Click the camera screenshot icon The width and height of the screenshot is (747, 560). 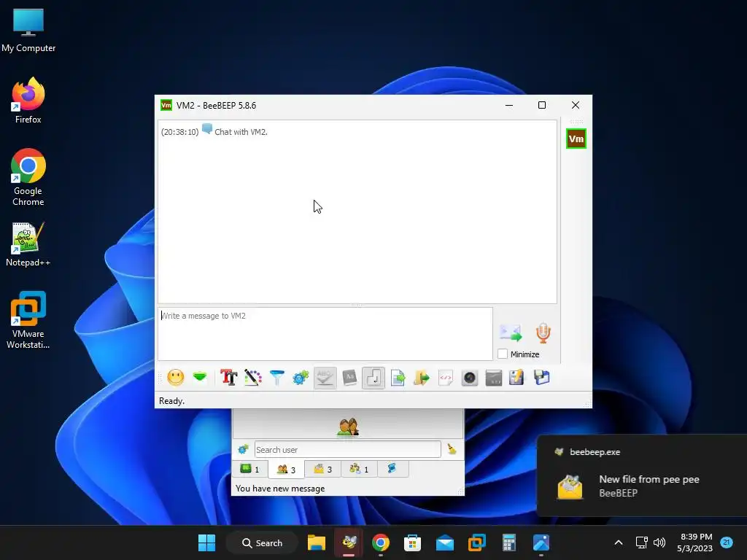(x=469, y=378)
